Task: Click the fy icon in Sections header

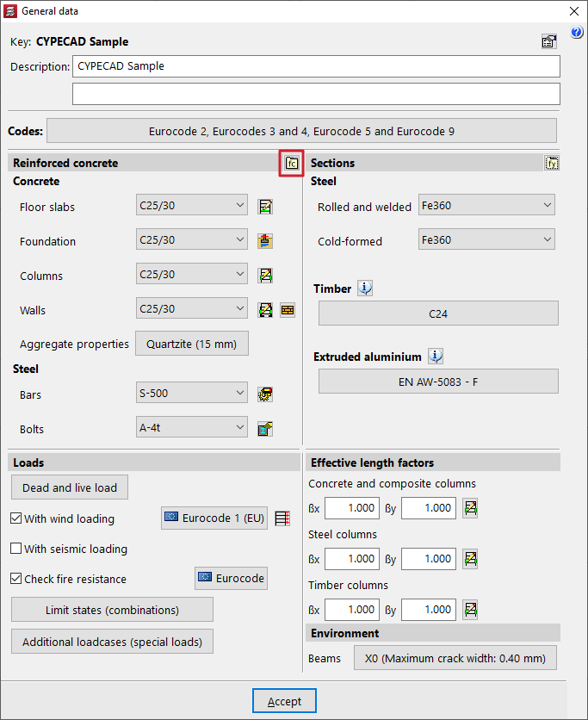Action: [552, 163]
